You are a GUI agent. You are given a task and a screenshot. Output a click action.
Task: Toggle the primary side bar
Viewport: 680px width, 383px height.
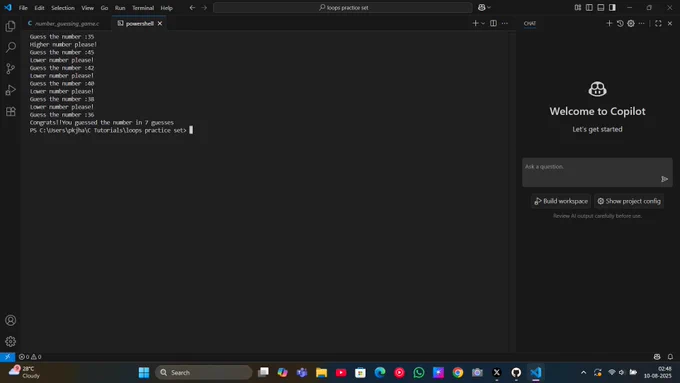tap(589, 7)
